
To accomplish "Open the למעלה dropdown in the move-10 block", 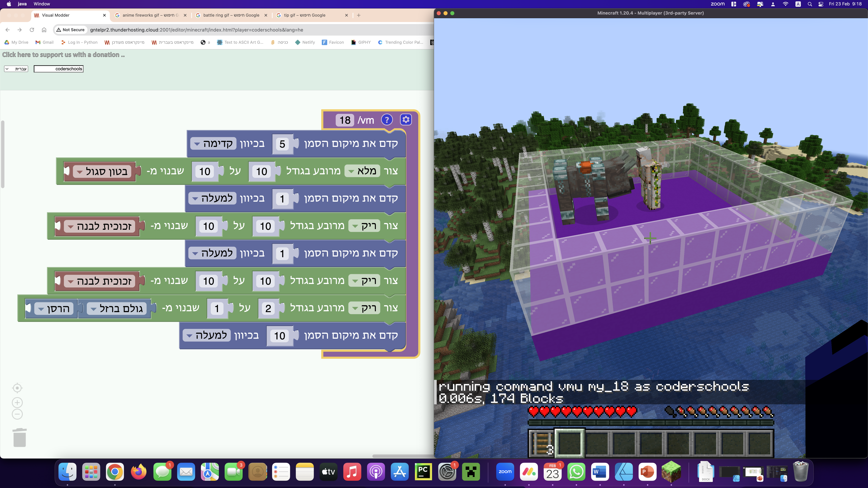I will click(x=207, y=335).
